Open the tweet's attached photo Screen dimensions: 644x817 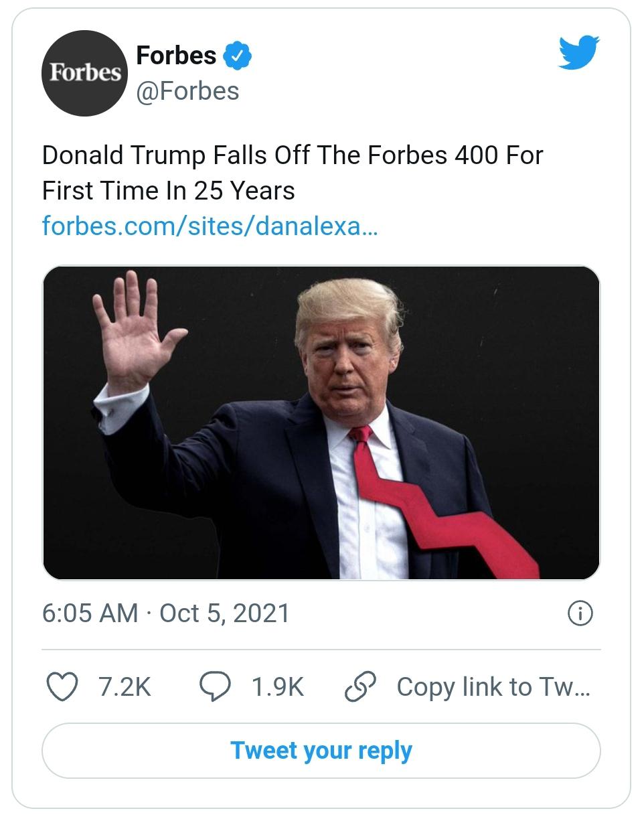pyautogui.click(x=321, y=423)
